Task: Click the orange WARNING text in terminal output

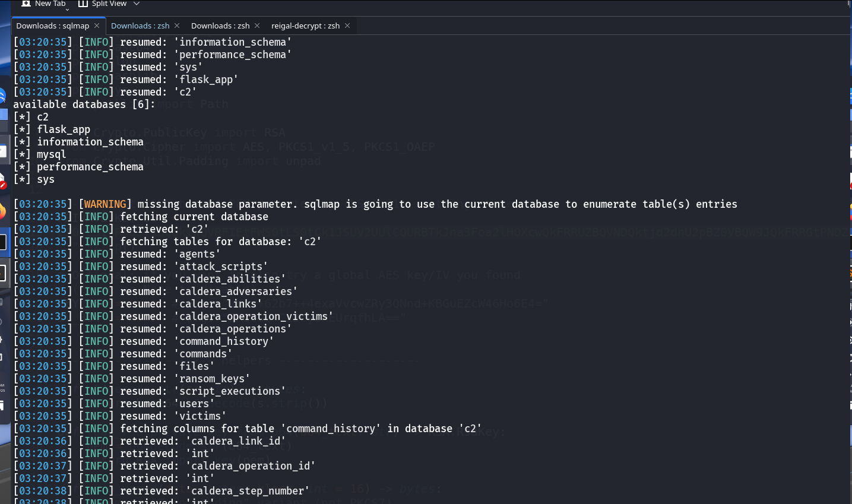Action: coord(105,204)
